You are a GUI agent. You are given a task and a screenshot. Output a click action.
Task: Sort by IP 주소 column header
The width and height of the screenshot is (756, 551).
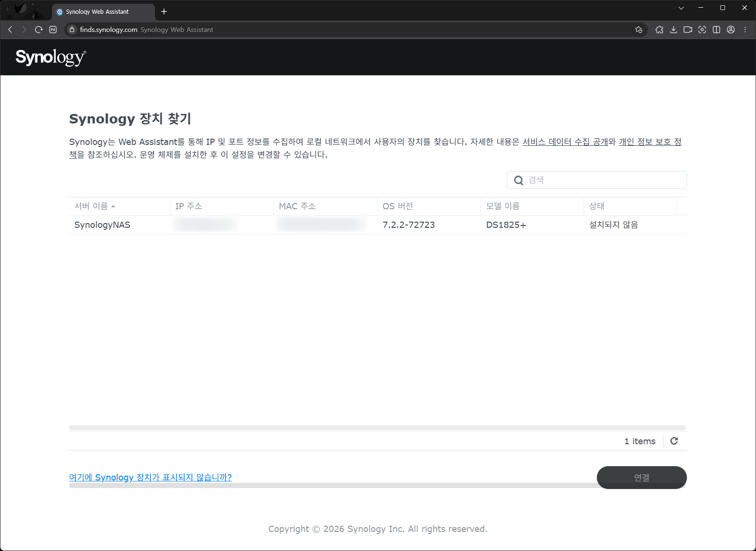[x=221, y=206]
